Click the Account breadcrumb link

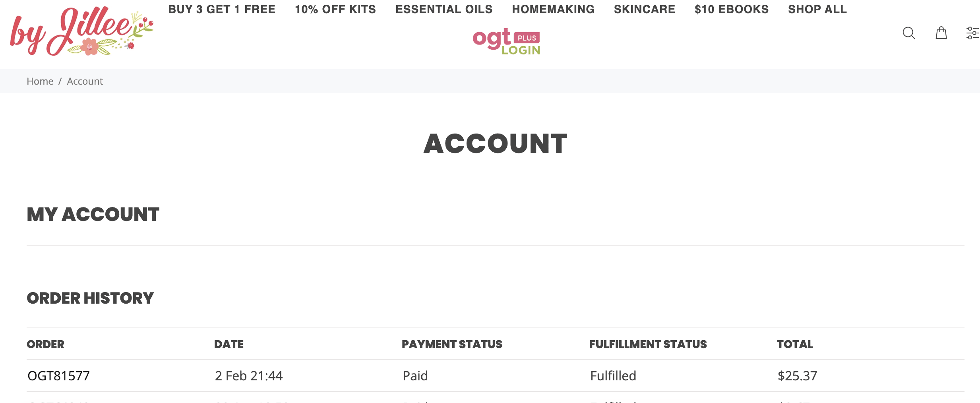point(85,81)
